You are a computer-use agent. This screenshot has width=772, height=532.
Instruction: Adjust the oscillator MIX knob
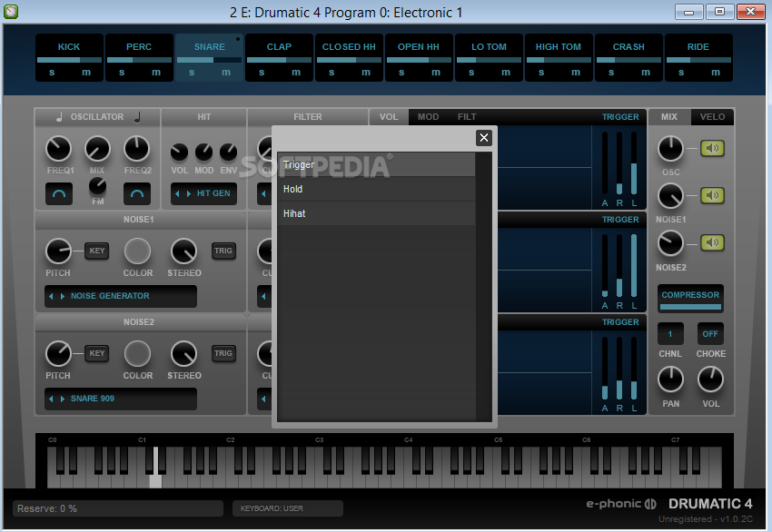[97, 149]
